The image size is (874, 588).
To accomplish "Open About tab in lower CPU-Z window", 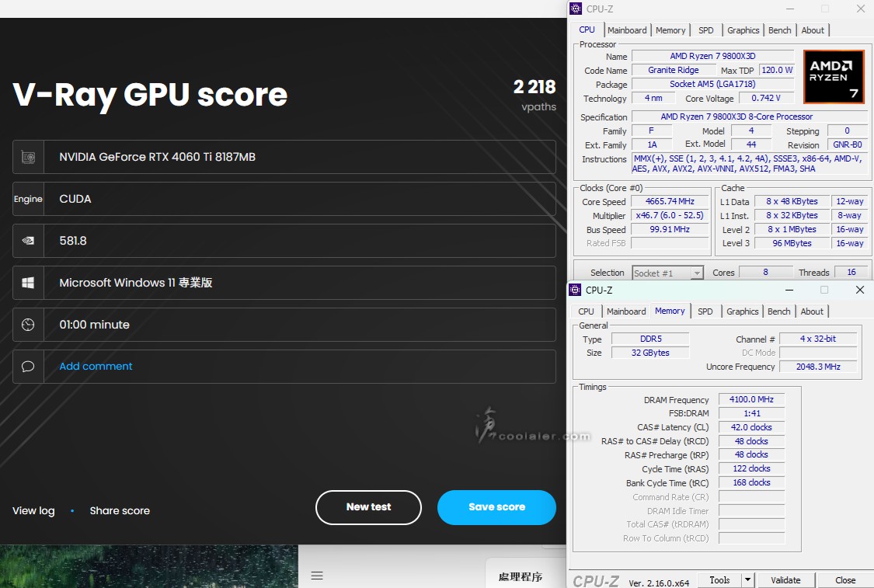I will click(812, 311).
